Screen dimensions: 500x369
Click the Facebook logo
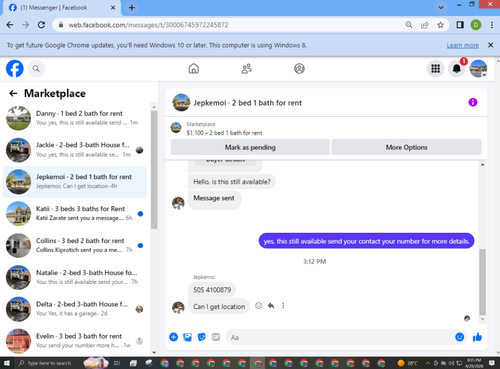[15, 69]
